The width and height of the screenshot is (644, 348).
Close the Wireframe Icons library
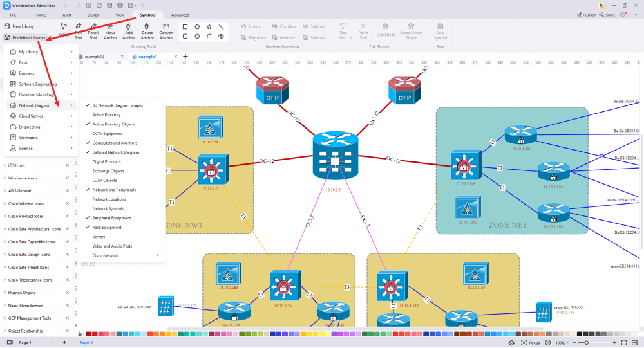coord(68,178)
